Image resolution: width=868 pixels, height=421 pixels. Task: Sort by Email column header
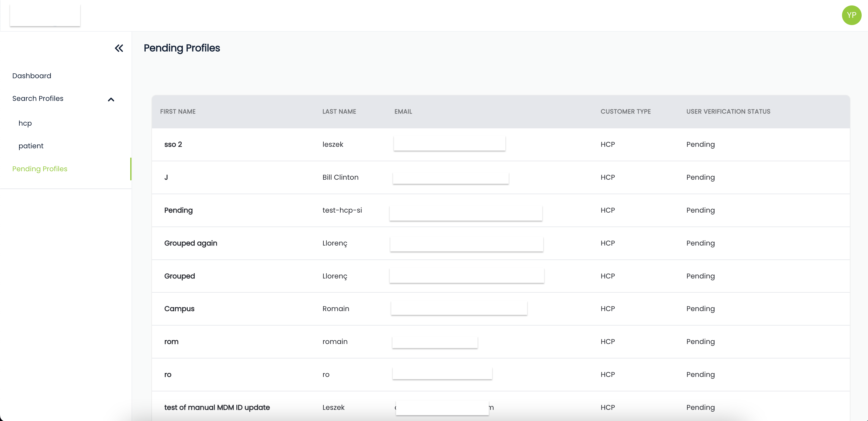[x=403, y=111]
